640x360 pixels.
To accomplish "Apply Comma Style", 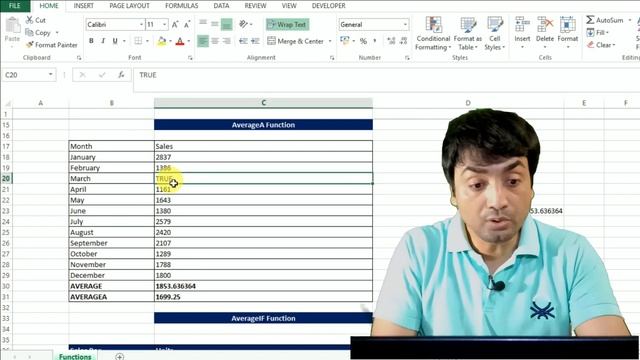I will (x=375, y=41).
